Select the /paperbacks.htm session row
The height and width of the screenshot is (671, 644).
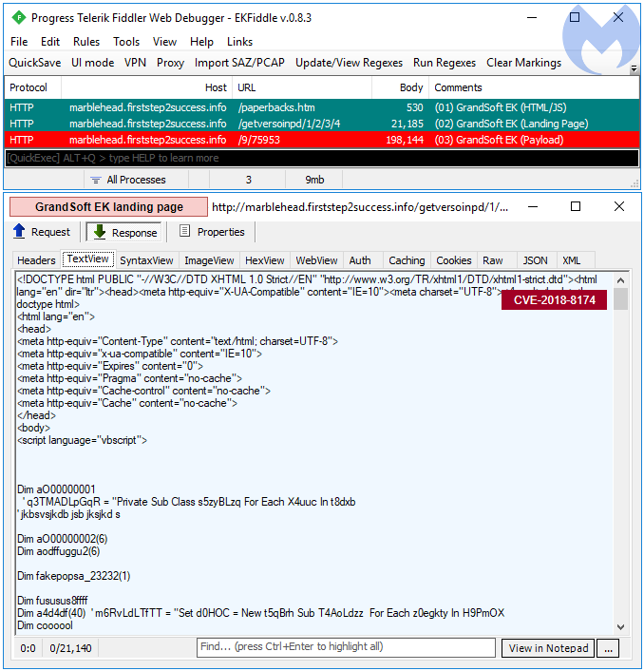pos(322,107)
